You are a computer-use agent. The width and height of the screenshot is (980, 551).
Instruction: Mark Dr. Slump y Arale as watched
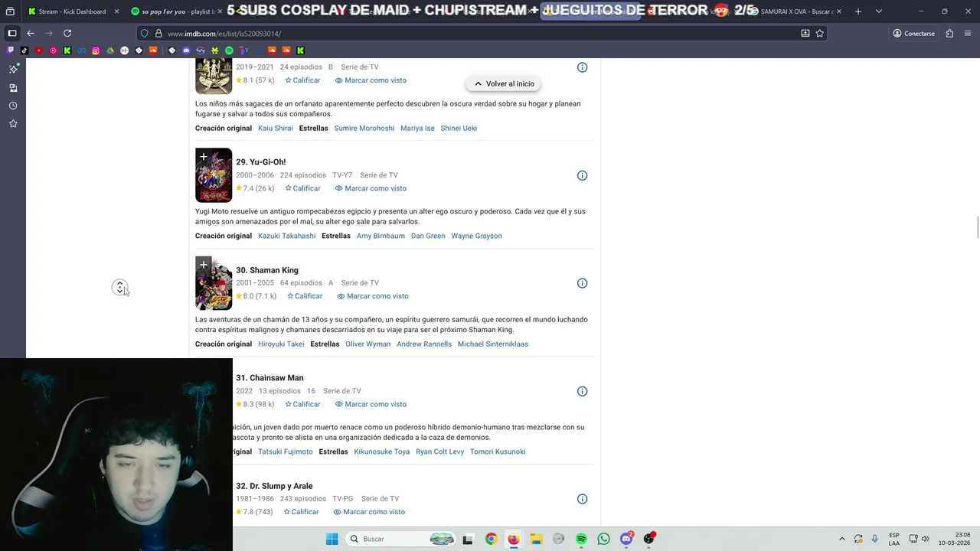coord(369,512)
